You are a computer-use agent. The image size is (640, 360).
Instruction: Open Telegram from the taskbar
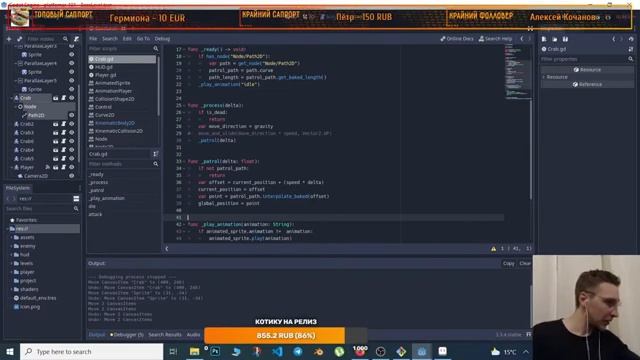[x=298, y=351]
